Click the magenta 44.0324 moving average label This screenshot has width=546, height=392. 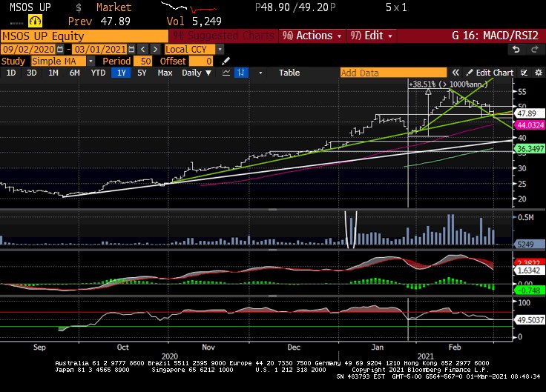(529, 125)
